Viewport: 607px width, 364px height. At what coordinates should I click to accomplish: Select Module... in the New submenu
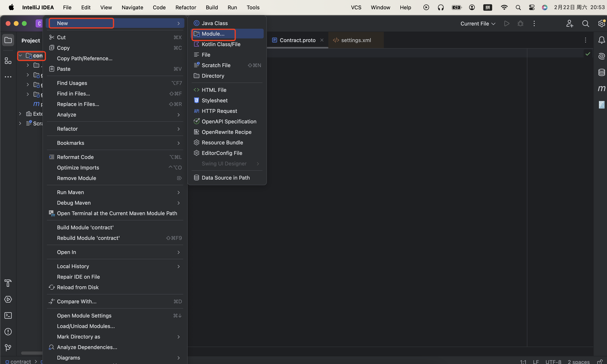(213, 34)
